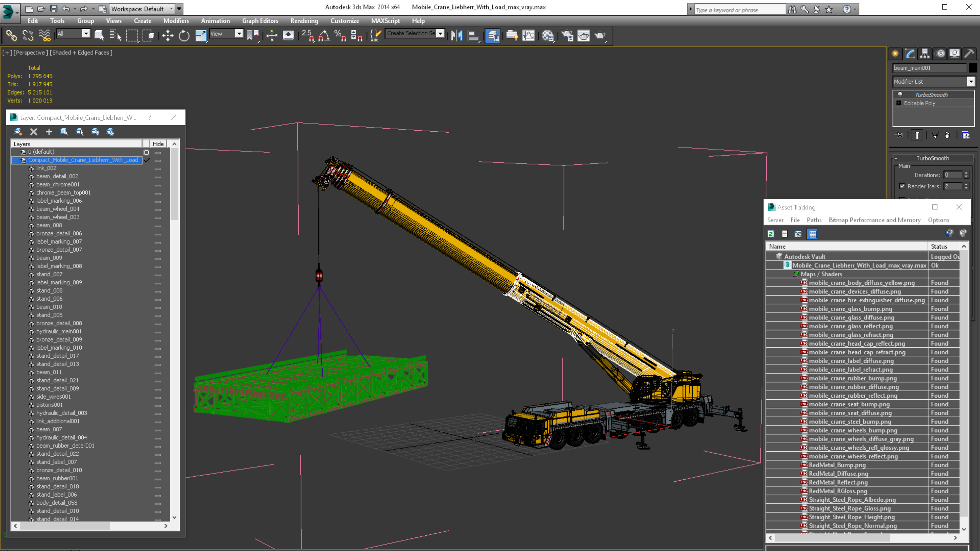Switch to the Create command panel tab

click(x=896, y=54)
